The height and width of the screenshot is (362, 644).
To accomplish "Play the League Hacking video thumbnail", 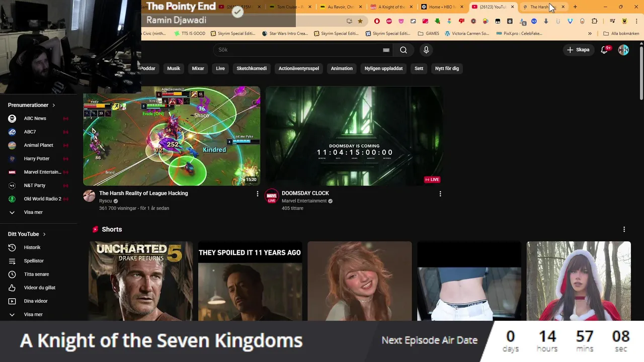I will pos(172,136).
